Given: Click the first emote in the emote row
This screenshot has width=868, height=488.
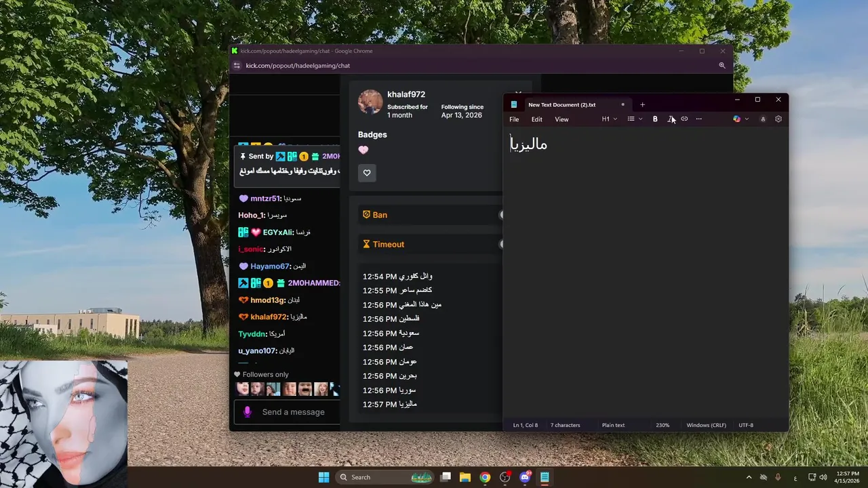Looking at the screenshot, I should click(242, 389).
